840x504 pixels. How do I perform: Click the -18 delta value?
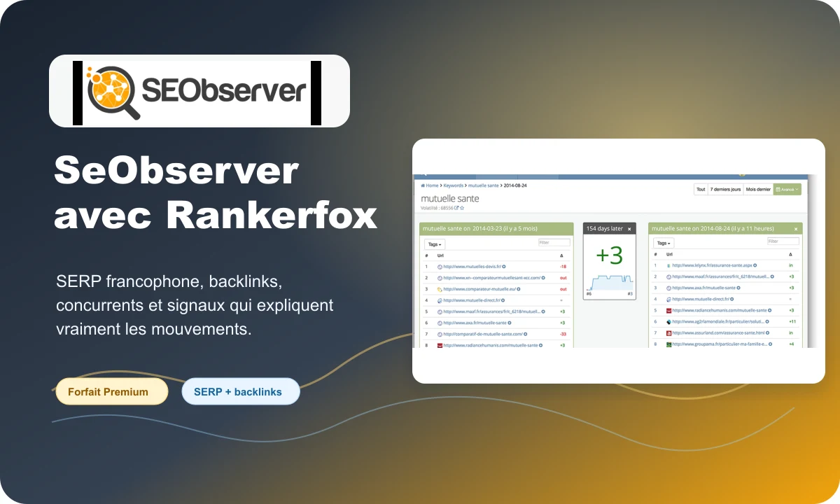[563, 267]
